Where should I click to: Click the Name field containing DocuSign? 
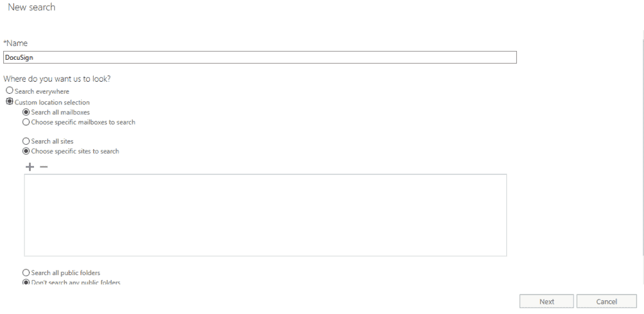click(260, 57)
